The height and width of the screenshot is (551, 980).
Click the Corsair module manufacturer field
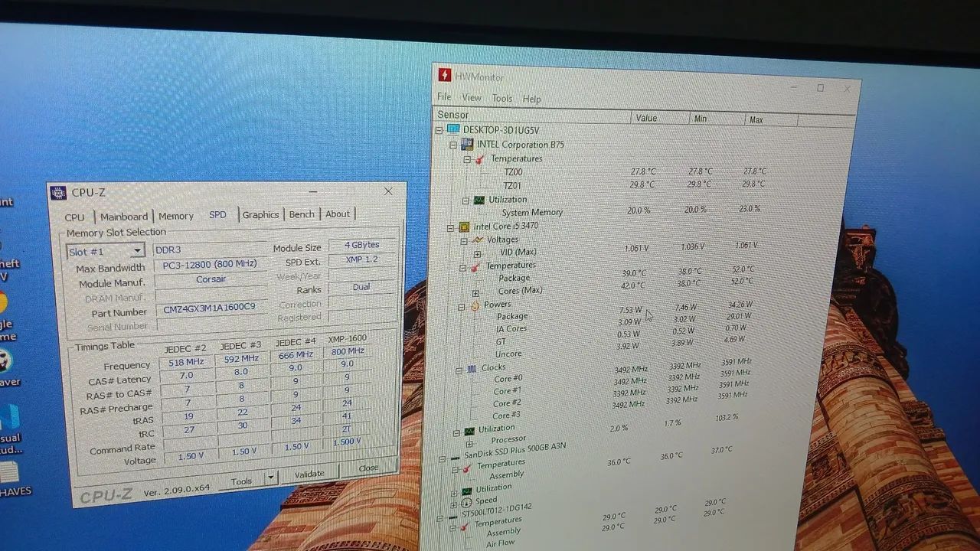(211, 279)
